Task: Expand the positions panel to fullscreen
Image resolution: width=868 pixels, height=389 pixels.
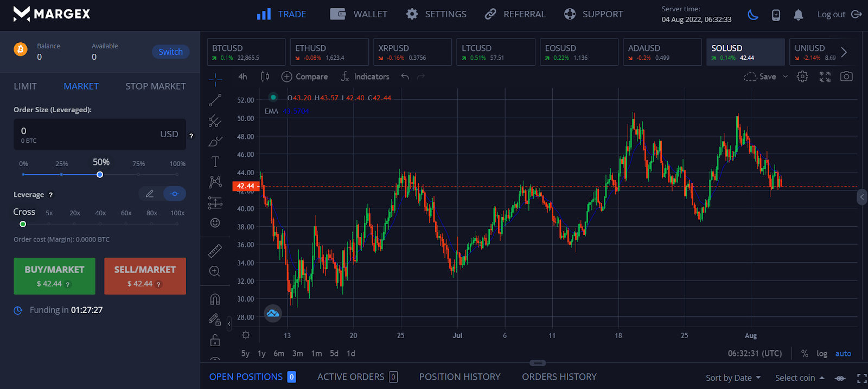Action: click(861, 378)
